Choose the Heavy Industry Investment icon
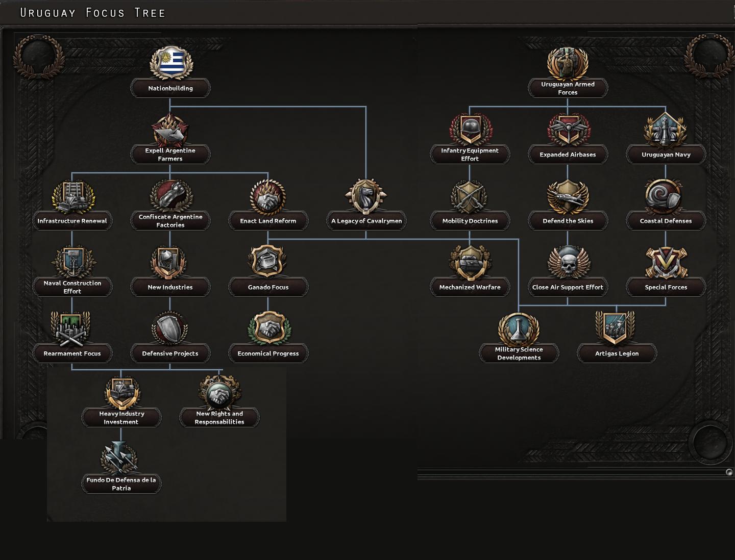The image size is (735, 560). [121, 392]
